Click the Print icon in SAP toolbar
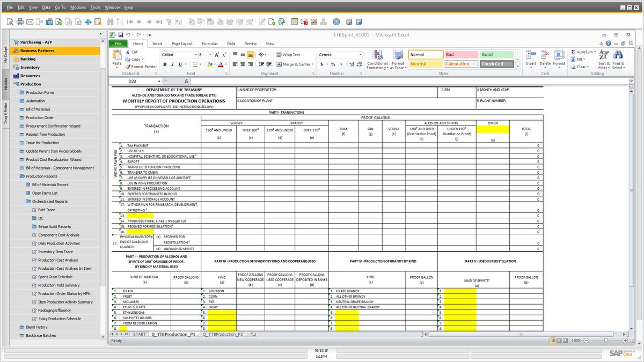 tap(20, 21)
